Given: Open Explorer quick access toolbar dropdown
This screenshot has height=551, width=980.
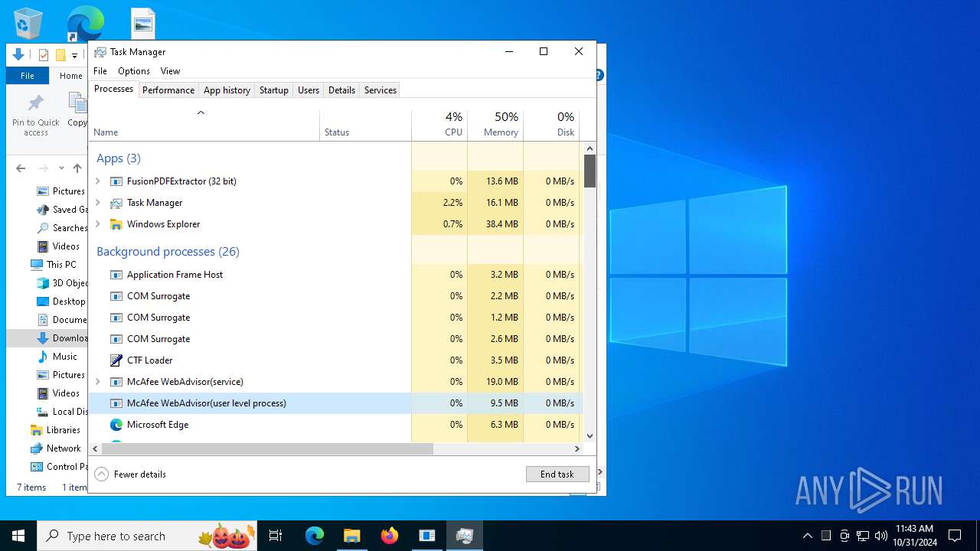Looking at the screenshot, I should click(74, 55).
